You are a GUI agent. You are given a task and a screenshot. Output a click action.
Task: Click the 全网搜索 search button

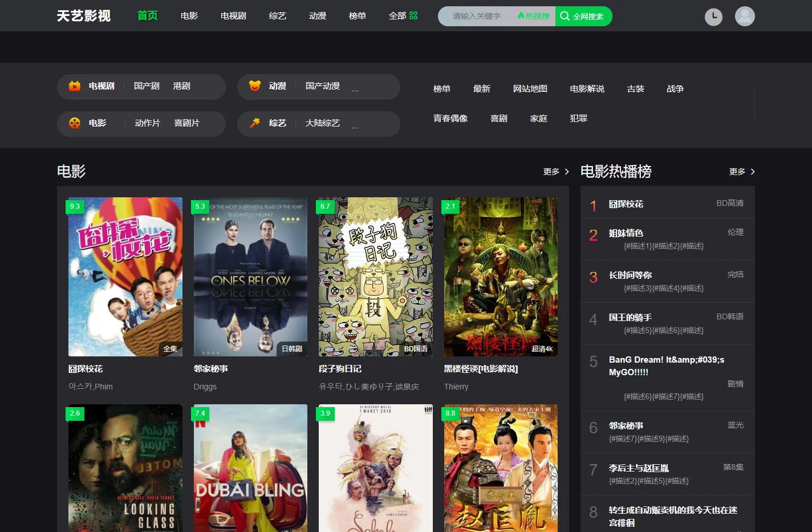(583, 16)
